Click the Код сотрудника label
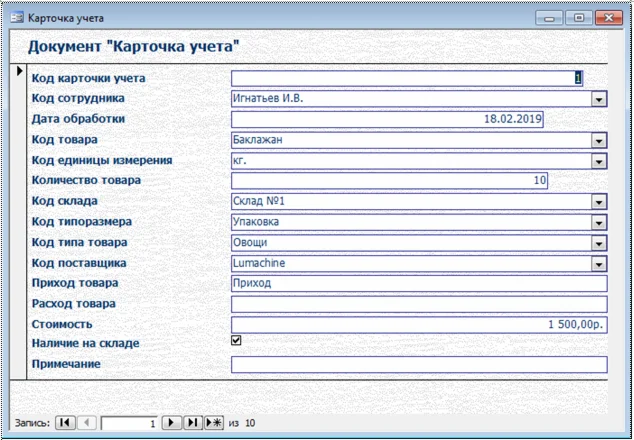Screen dimensions: 634x440 click(78, 98)
